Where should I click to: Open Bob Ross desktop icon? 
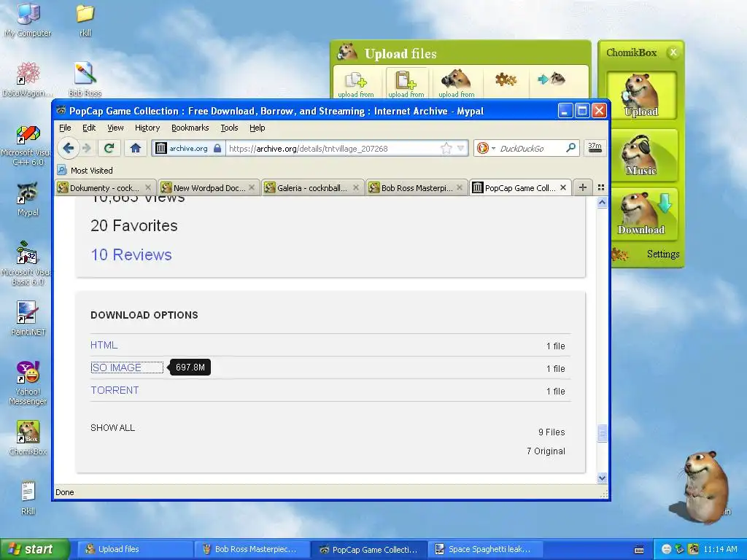pyautogui.click(x=85, y=79)
